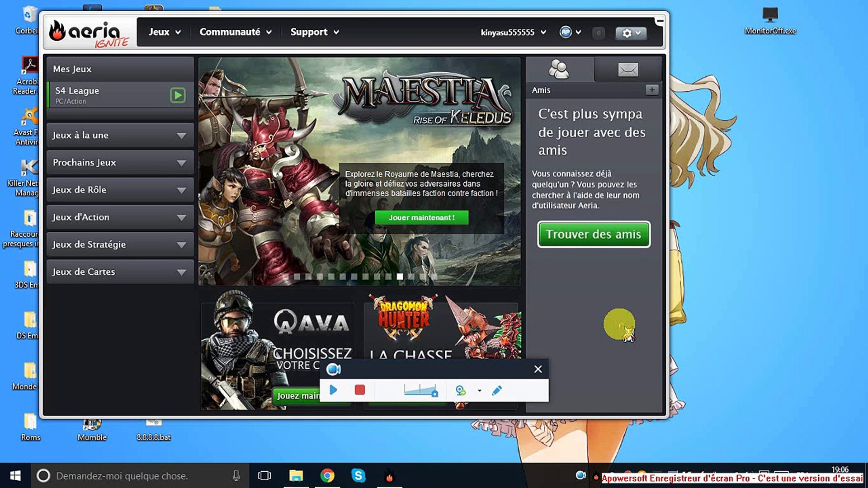Click the Trouver des amis button
Viewport: 868px width, 488px height.
tap(594, 235)
